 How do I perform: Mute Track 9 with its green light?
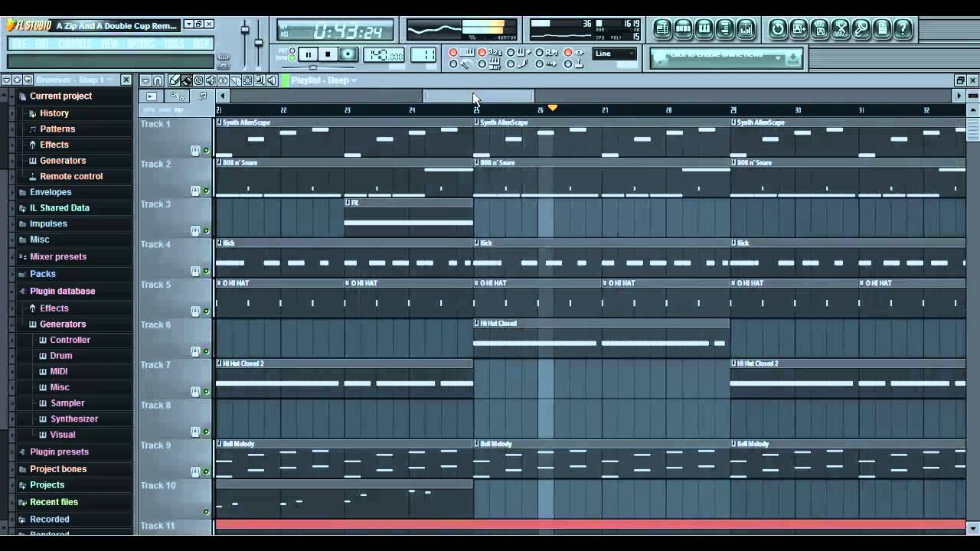click(x=206, y=472)
